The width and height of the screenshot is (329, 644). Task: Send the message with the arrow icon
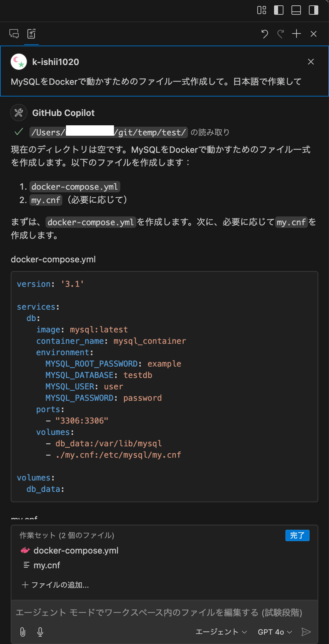pyautogui.click(x=306, y=632)
